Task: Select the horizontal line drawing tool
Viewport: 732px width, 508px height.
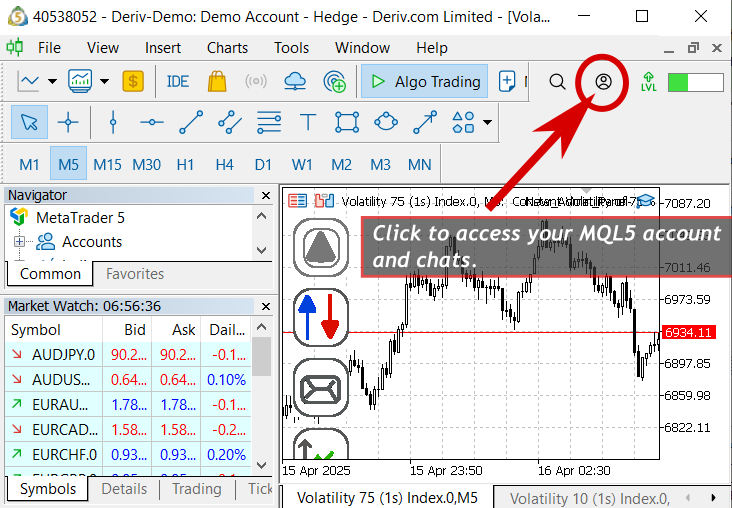Action: tap(152, 122)
